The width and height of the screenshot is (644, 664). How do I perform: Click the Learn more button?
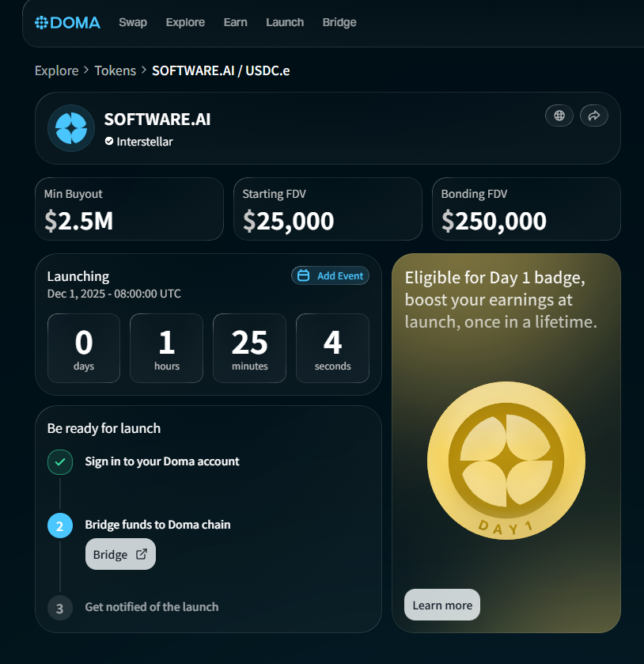click(x=442, y=605)
